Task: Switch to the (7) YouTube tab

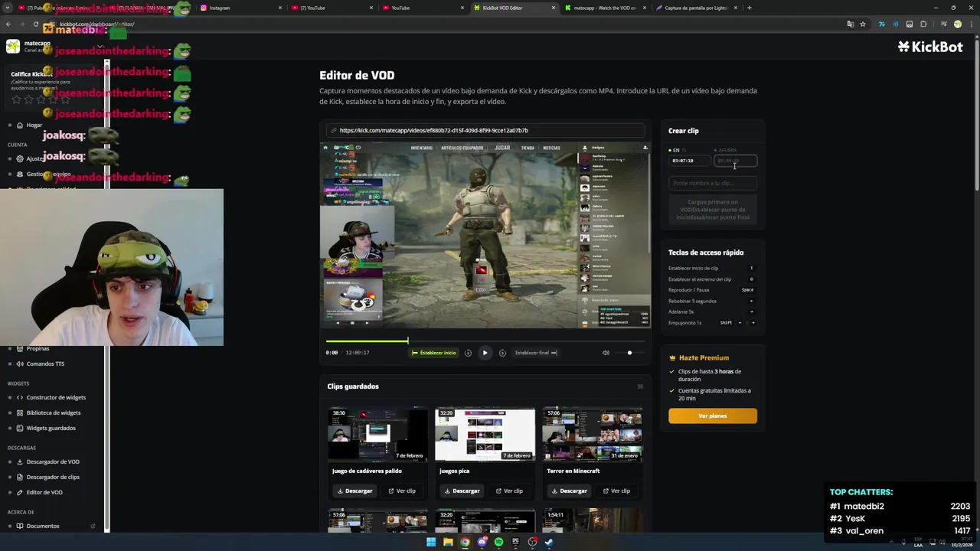Action: coord(331,8)
